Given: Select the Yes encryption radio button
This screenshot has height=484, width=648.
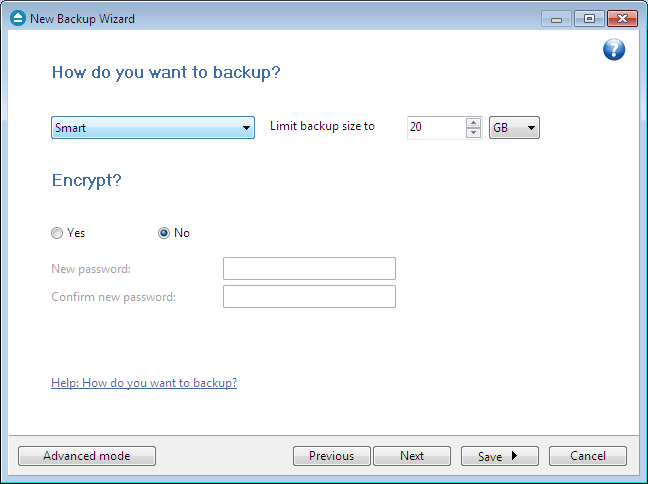Looking at the screenshot, I should 57,233.
